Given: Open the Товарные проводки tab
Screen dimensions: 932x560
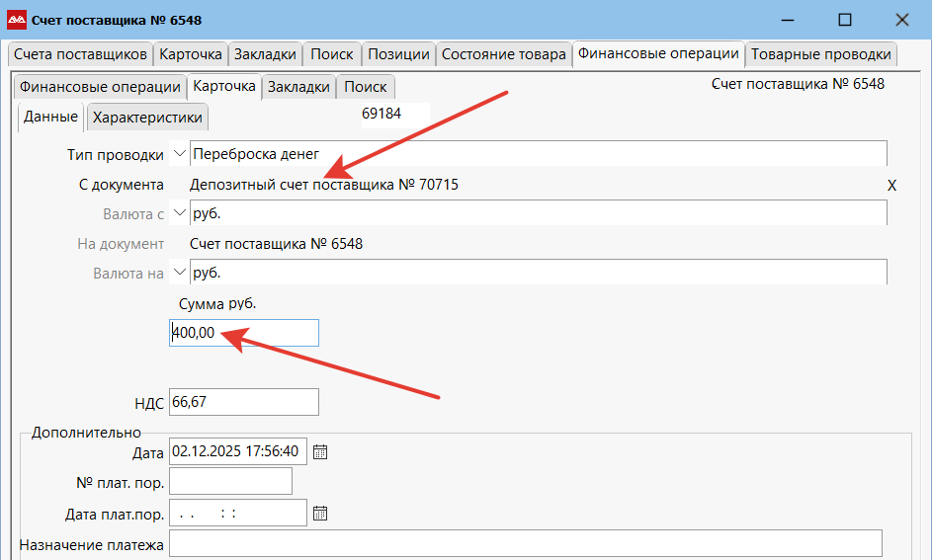Looking at the screenshot, I should 820,54.
